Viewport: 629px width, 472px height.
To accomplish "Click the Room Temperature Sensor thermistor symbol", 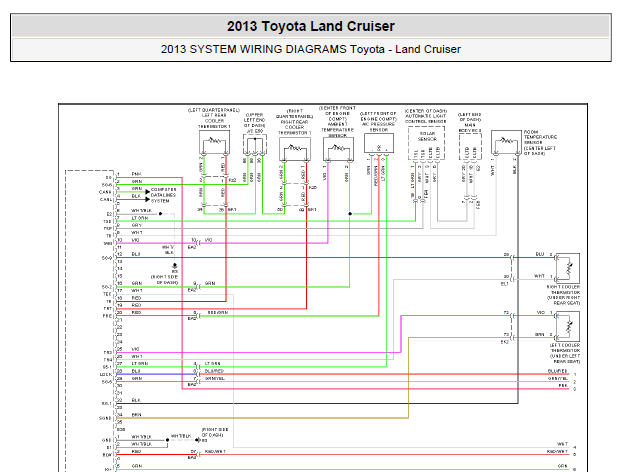I will click(x=506, y=142).
